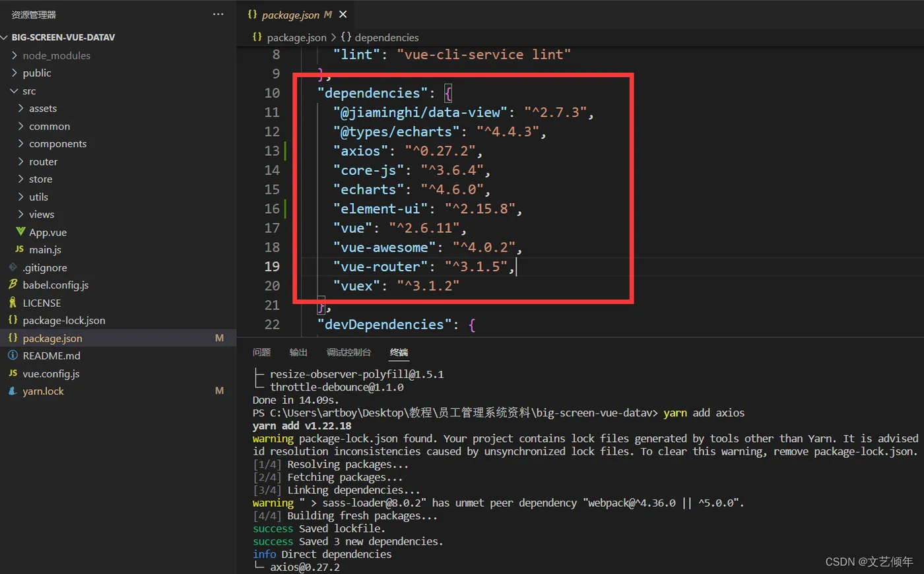Click the braces icon of package.json in explorer
This screenshot has height=574, width=924.
pos(13,338)
